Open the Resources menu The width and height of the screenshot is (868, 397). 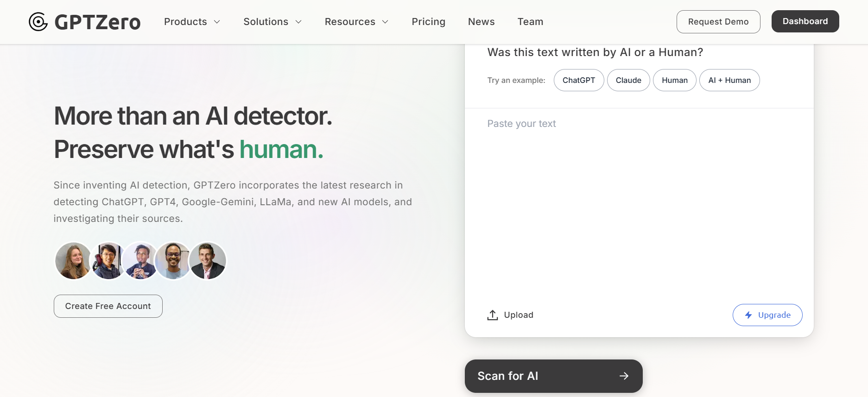[x=350, y=22]
